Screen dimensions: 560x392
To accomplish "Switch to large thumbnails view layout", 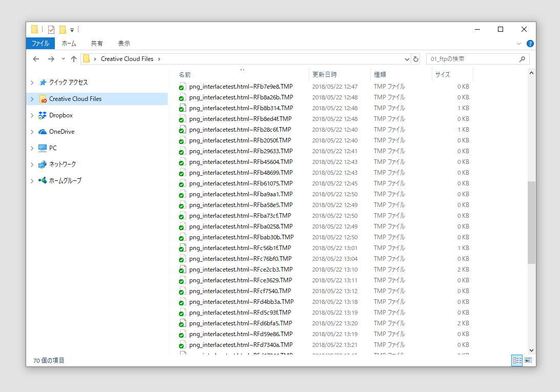I will pos(528,360).
